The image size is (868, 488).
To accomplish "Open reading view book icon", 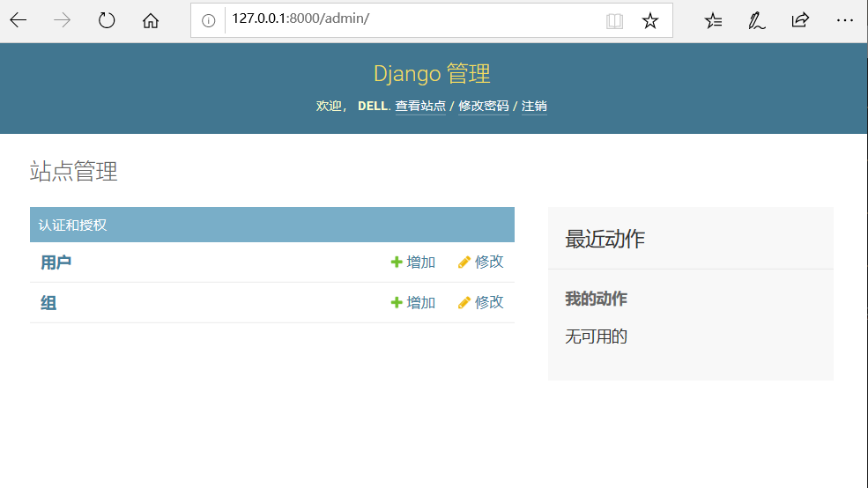I will (x=614, y=21).
